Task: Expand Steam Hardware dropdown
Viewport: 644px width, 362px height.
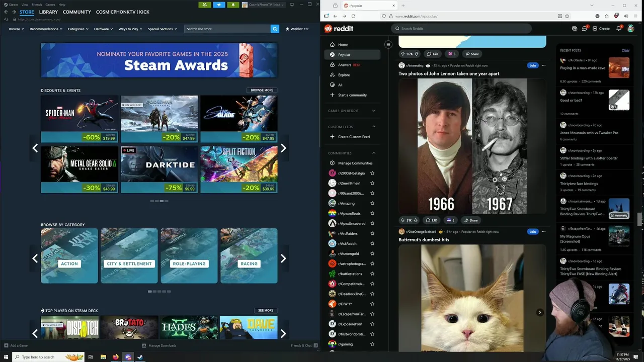Action: click(103, 29)
